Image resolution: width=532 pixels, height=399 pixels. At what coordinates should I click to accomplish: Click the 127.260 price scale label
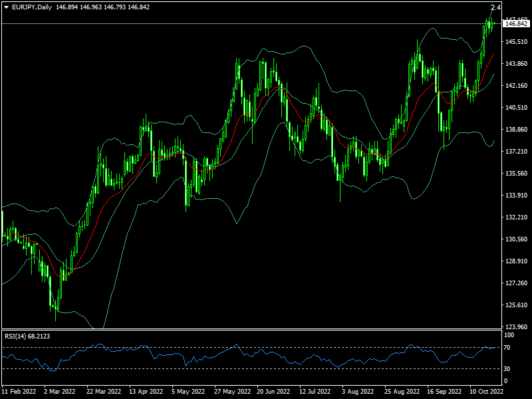[x=517, y=283]
